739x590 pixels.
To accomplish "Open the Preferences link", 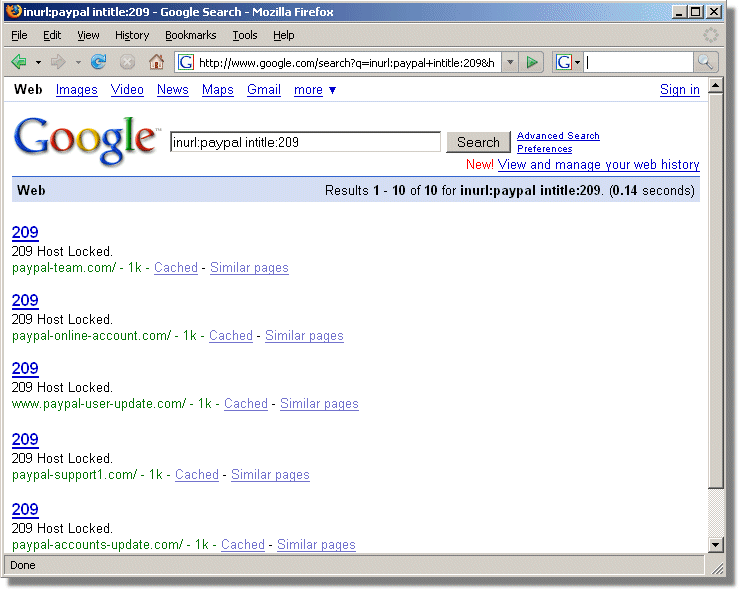I will click(544, 149).
